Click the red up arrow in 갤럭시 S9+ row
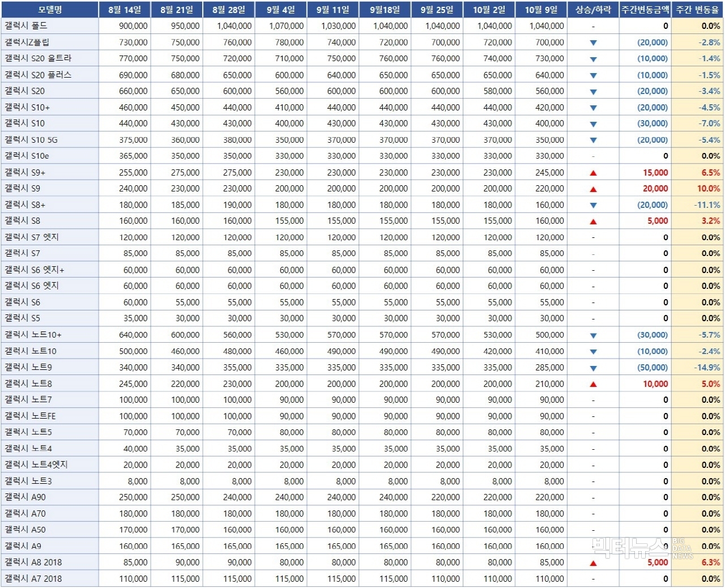 coord(593,173)
